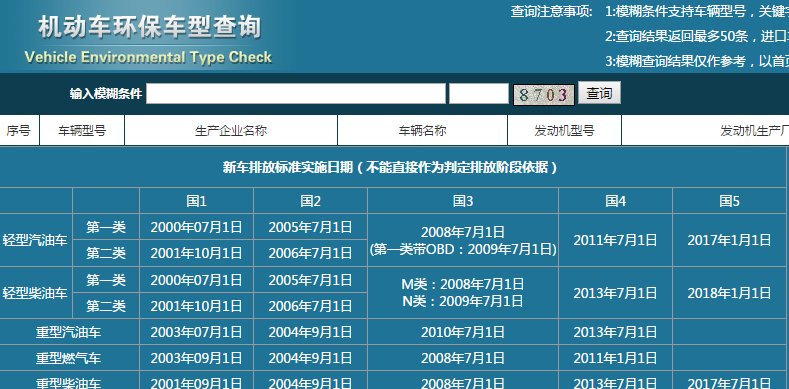Click 国5 date 2017年1月1日 for 轻型汽油车

coord(730,240)
